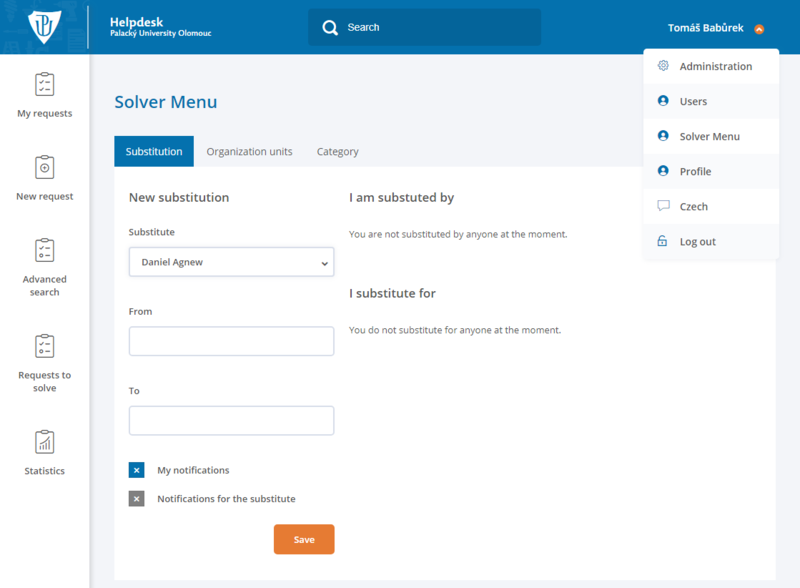Image resolution: width=800 pixels, height=588 pixels.
Task: Click the From date input field
Action: 231,341
